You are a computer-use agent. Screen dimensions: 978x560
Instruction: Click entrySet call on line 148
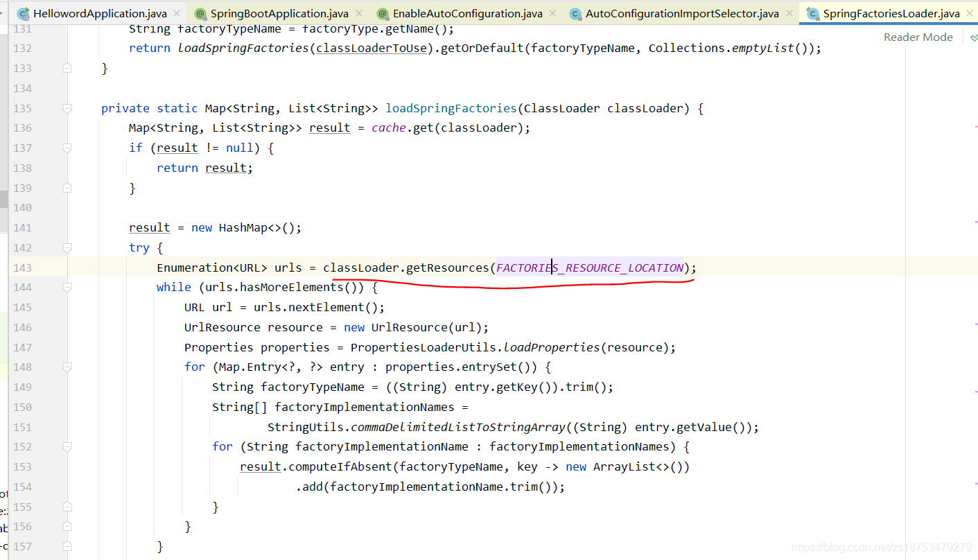(x=489, y=367)
